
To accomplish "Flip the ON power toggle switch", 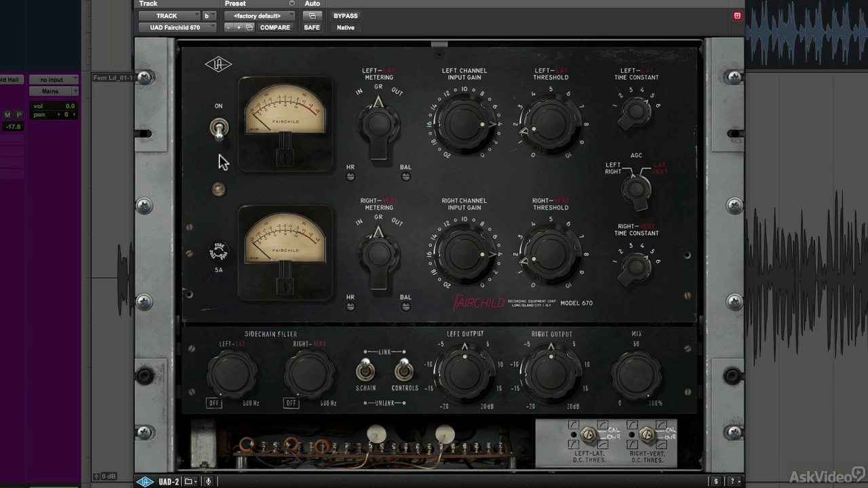I will click(x=218, y=129).
